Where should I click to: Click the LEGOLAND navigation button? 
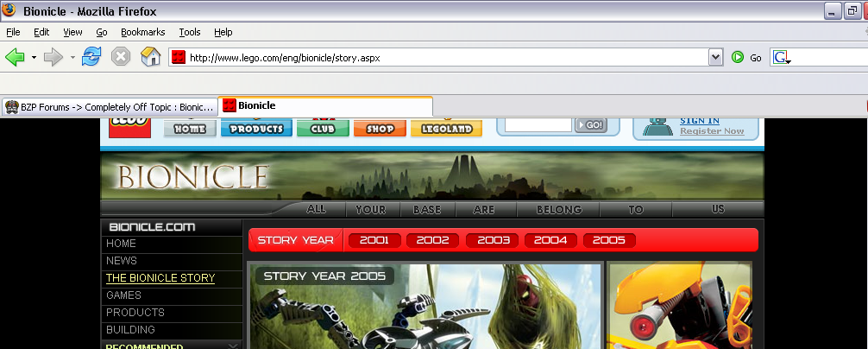click(x=446, y=128)
